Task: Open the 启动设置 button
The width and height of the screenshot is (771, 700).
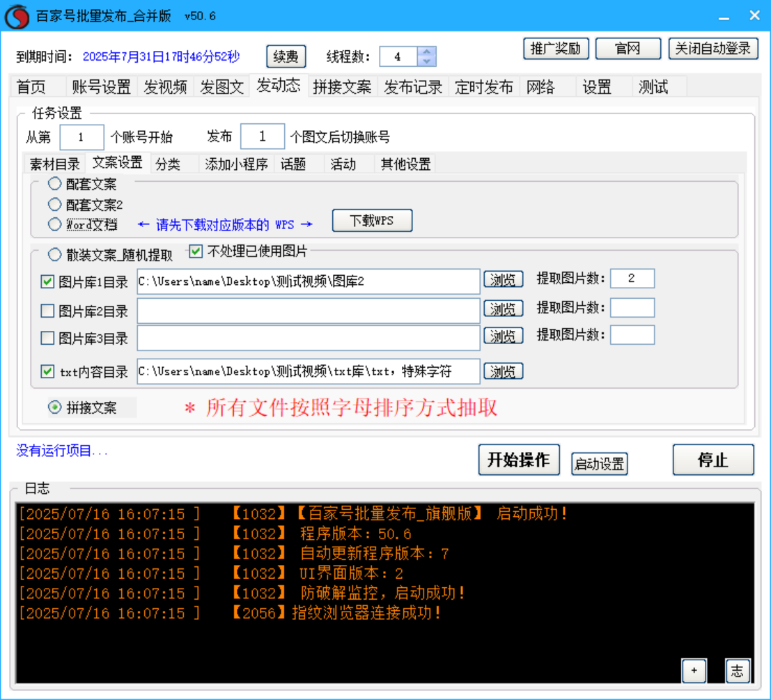Action: tap(600, 464)
